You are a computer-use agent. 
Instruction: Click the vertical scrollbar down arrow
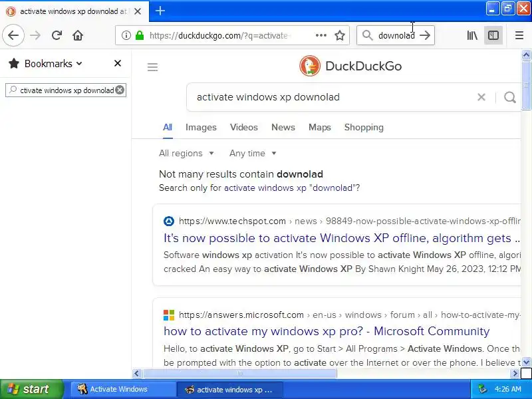pyautogui.click(x=526, y=362)
